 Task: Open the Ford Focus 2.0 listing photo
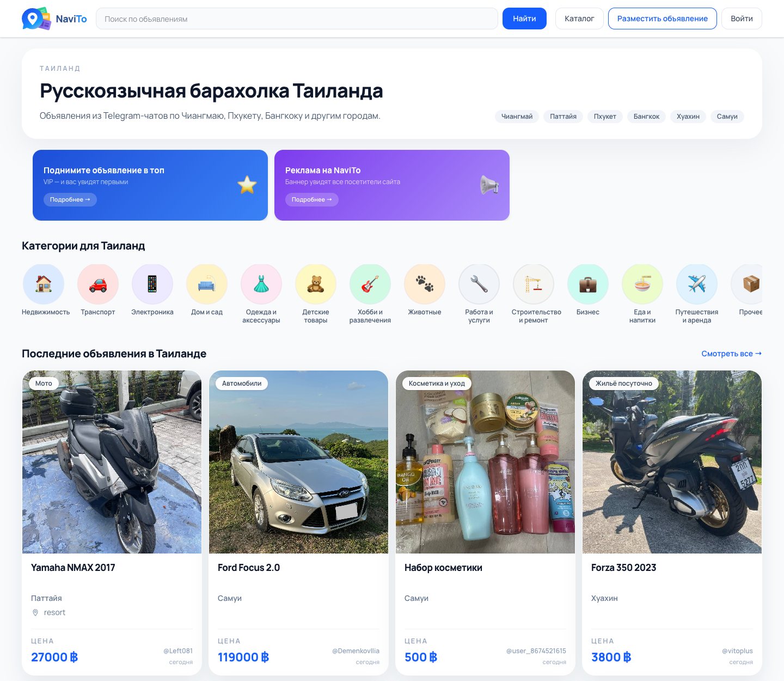pyautogui.click(x=298, y=462)
